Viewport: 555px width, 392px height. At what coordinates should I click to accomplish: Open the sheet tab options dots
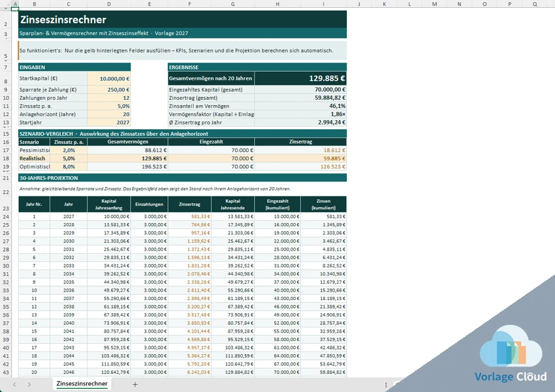(x=386, y=385)
